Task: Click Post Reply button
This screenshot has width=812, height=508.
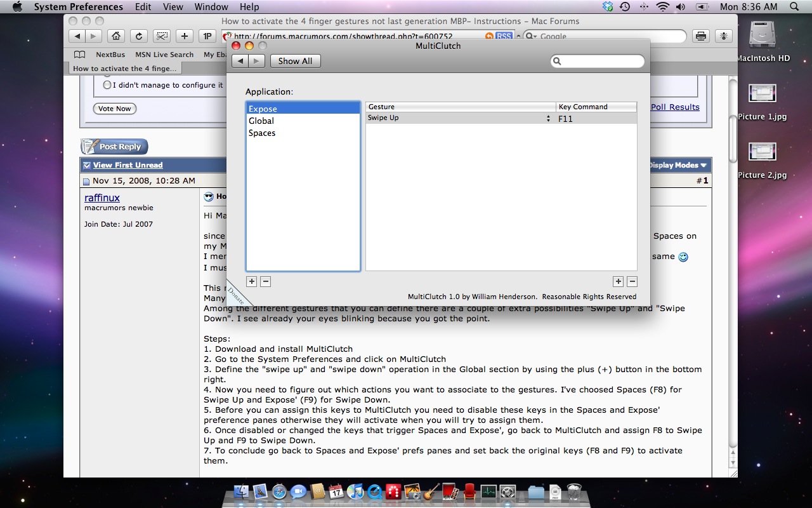Action: pyautogui.click(x=114, y=147)
